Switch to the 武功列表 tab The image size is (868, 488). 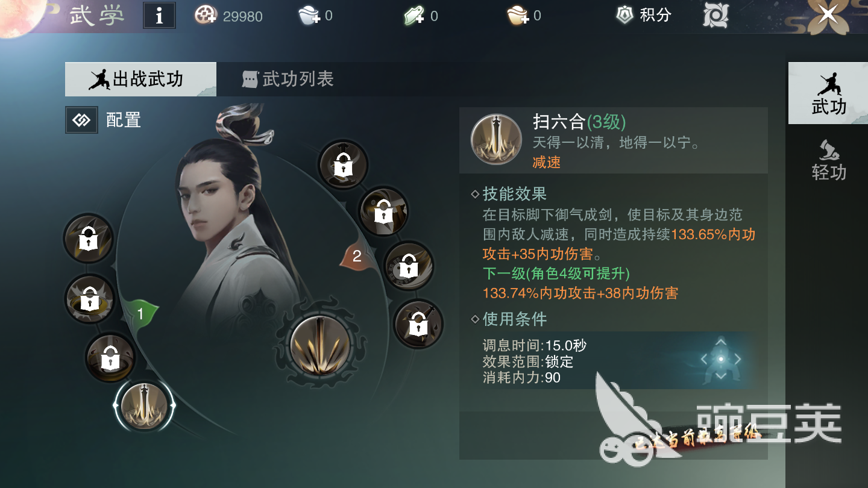coord(288,79)
